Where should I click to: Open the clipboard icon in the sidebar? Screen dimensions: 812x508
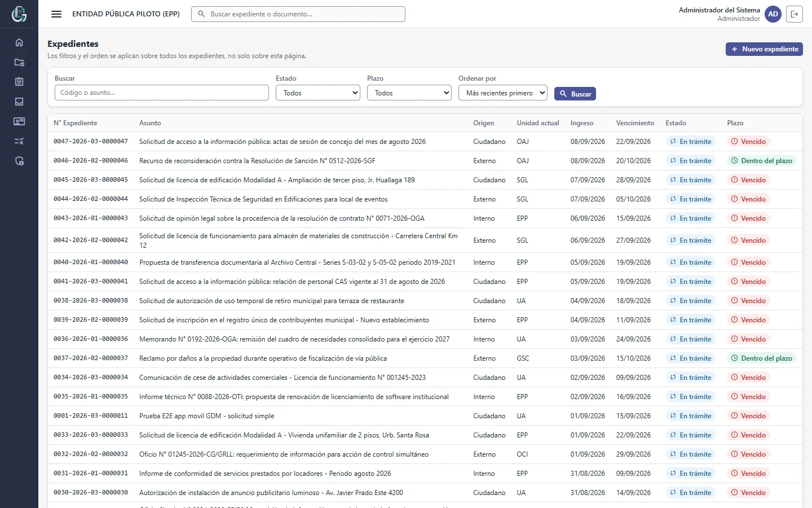click(19, 82)
